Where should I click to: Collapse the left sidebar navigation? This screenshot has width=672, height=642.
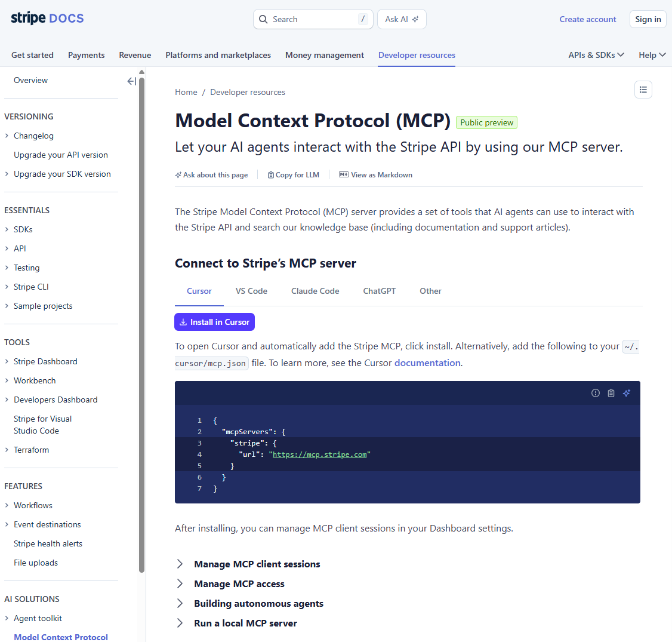coord(131,81)
